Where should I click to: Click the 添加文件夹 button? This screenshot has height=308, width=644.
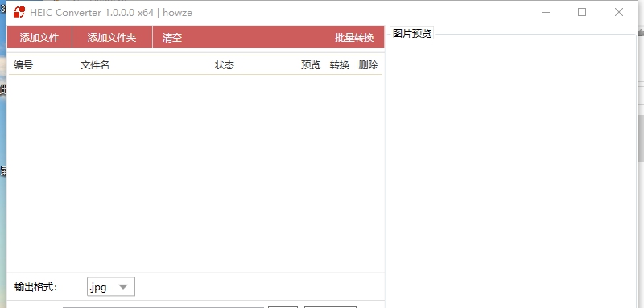(112, 37)
